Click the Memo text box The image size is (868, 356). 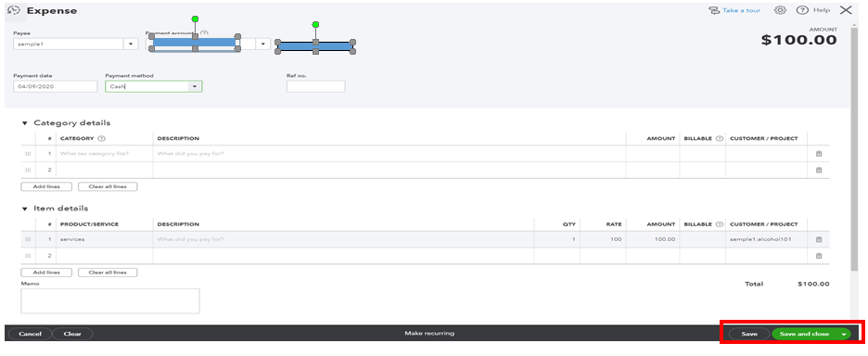click(110, 300)
